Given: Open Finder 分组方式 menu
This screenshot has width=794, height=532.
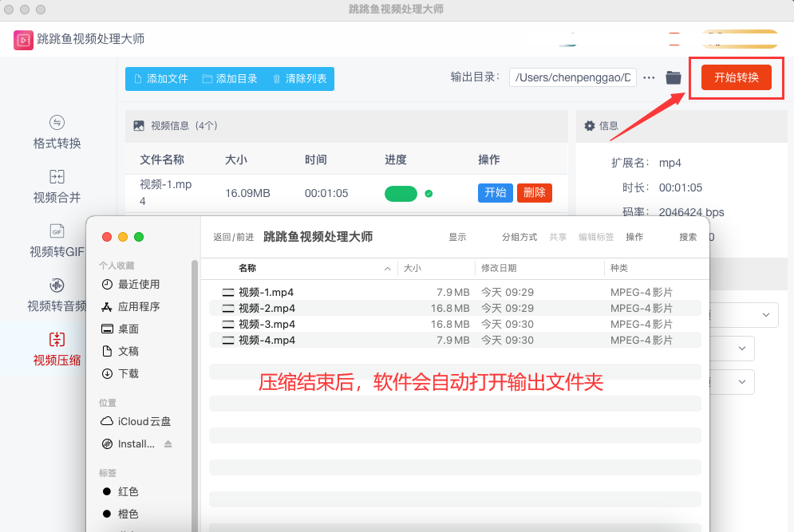Looking at the screenshot, I should [x=519, y=237].
